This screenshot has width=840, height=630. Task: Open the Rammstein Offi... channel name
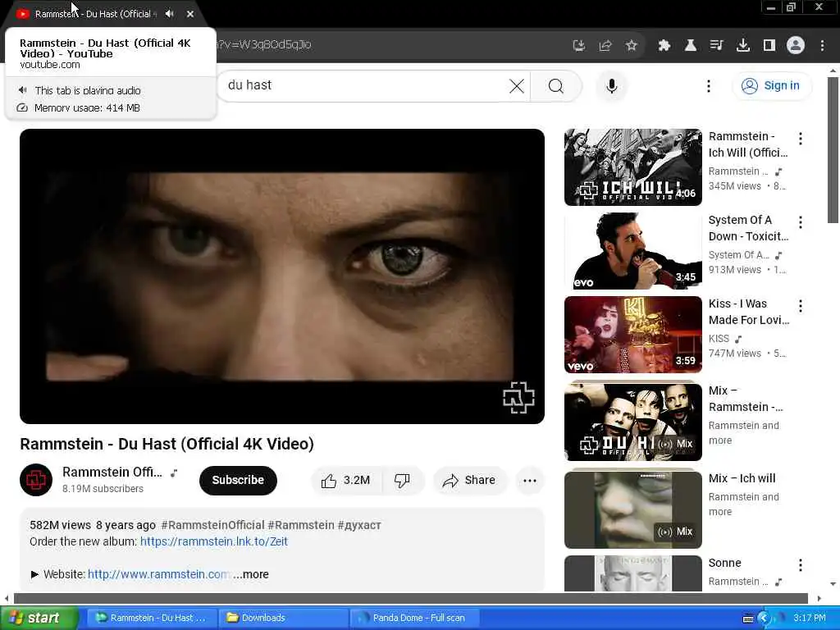[x=112, y=472]
